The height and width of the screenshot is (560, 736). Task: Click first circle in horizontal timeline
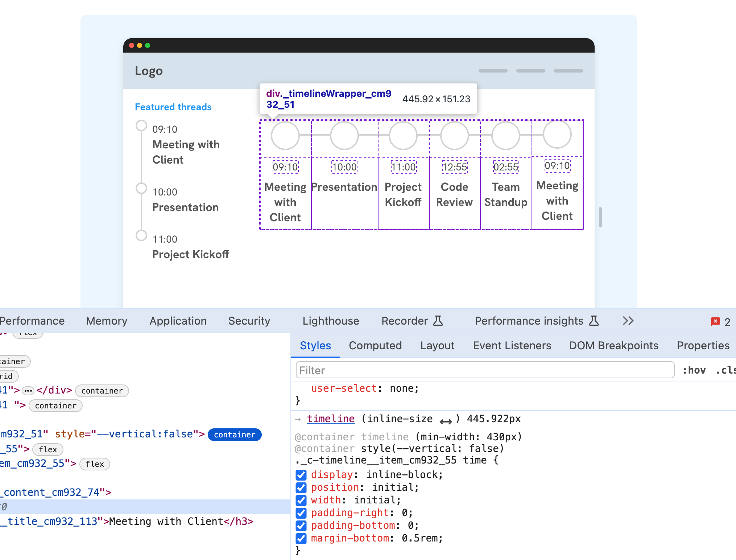pyautogui.click(x=285, y=135)
